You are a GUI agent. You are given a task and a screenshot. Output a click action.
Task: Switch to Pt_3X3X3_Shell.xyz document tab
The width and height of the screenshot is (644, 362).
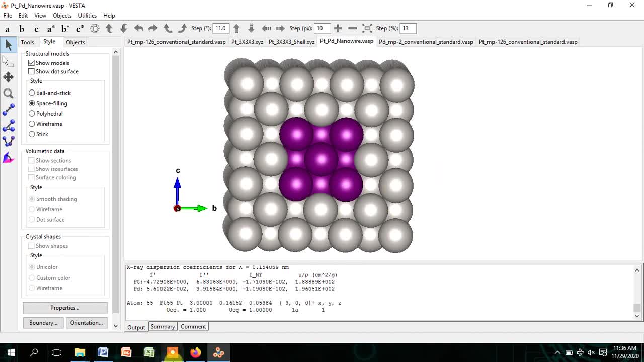(x=292, y=42)
